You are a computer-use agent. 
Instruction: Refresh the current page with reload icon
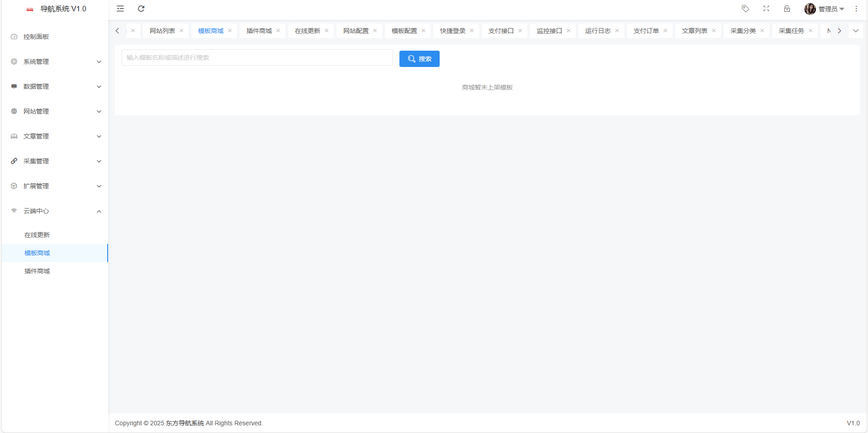141,9
